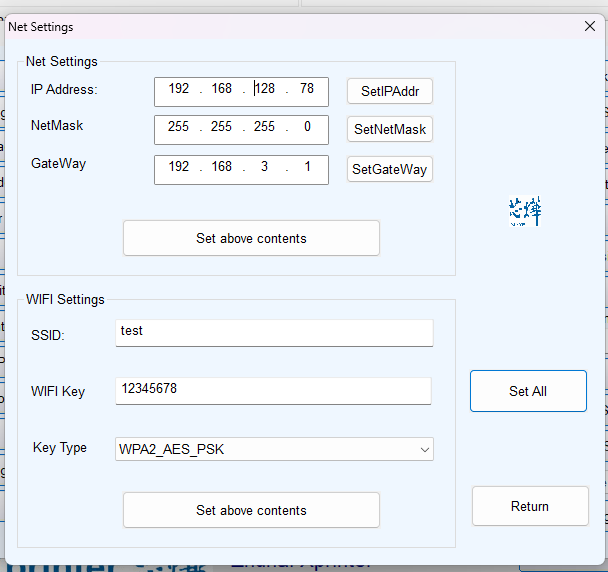Select the last IP Address octet 78

tap(307, 90)
